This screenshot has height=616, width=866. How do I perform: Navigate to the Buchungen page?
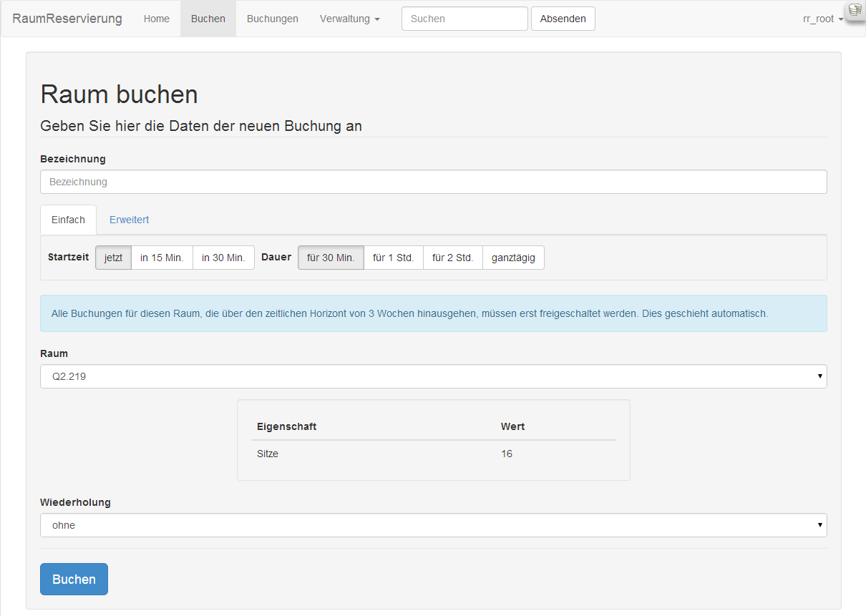click(272, 19)
